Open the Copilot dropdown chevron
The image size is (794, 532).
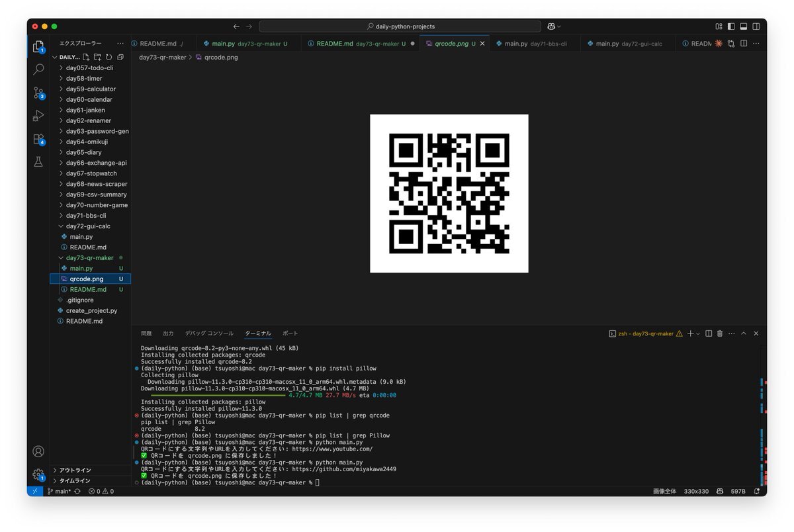559,26
